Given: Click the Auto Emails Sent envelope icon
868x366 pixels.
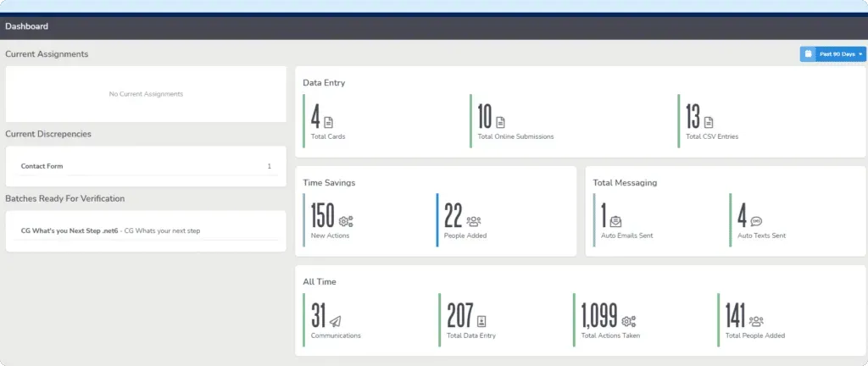Looking at the screenshot, I should (x=615, y=221).
